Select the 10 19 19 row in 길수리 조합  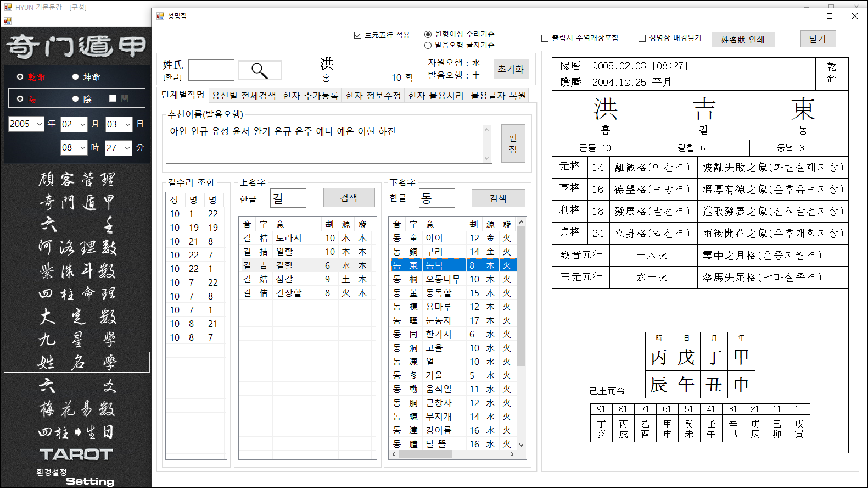195,228
